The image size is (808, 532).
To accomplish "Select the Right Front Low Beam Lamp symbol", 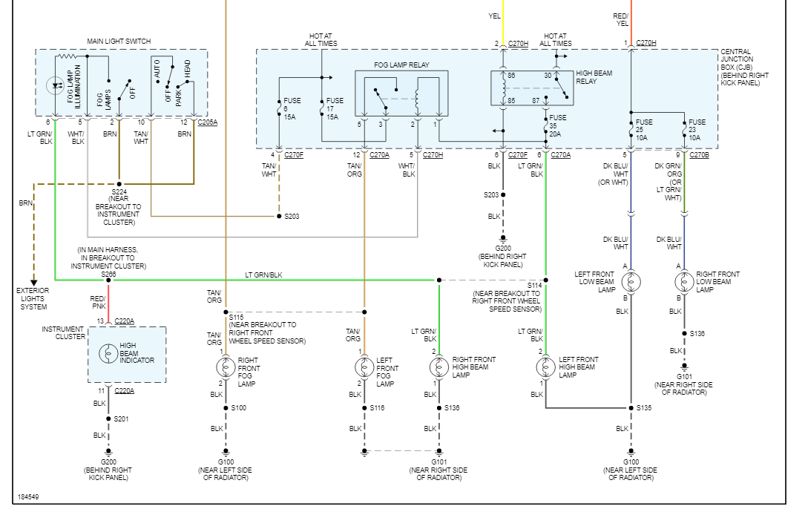I will 684,282.
